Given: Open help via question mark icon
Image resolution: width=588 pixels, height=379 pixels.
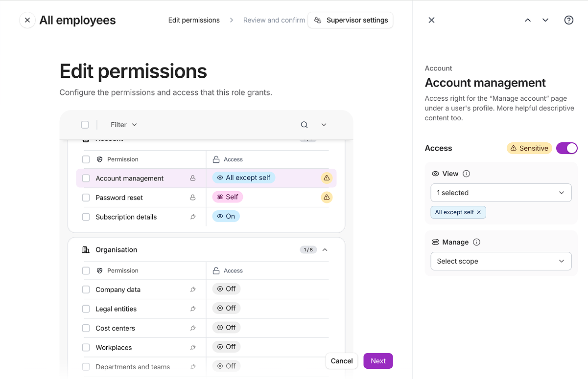Looking at the screenshot, I should click(x=568, y=20).
